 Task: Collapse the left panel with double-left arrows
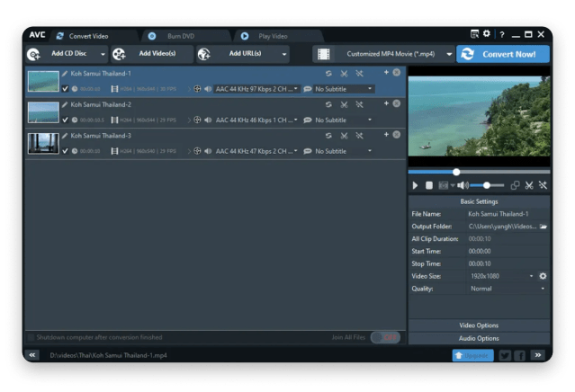(x=32, y=355)
